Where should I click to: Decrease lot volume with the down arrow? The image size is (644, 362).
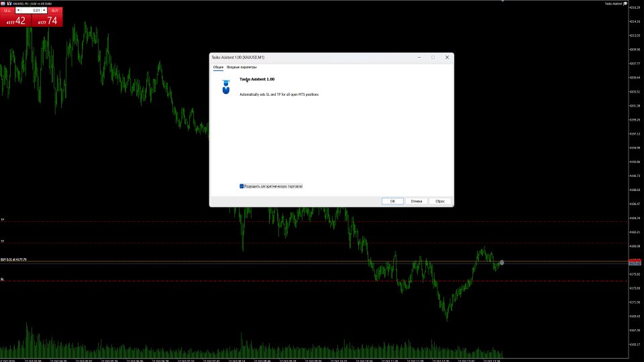click(18, 10)
